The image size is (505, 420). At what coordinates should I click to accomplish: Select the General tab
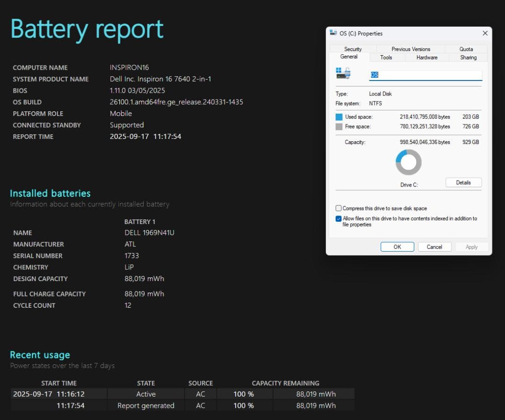coord(349,57)
